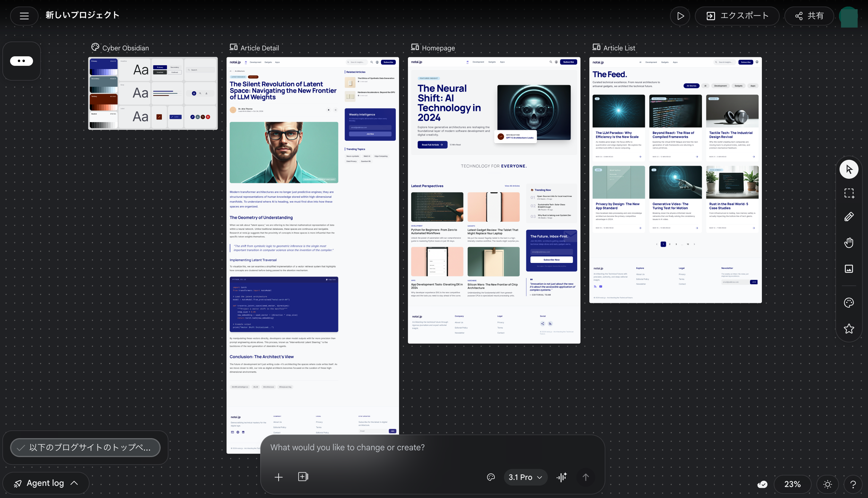Select the cursor pointer tool
The image size is (868, 498).
coord(849,169)
